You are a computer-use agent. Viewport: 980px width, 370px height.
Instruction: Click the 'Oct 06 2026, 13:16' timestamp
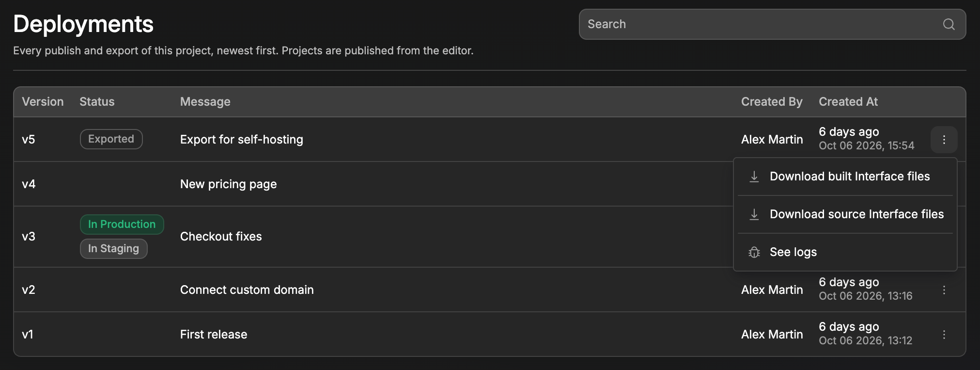pyautogui.click(x=866, y=296)
